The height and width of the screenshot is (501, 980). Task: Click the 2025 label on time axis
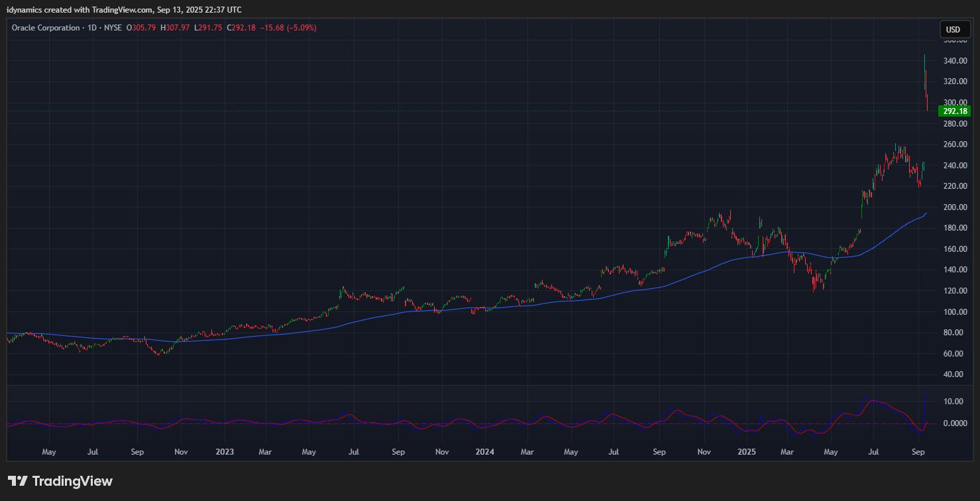pos(746,452)
